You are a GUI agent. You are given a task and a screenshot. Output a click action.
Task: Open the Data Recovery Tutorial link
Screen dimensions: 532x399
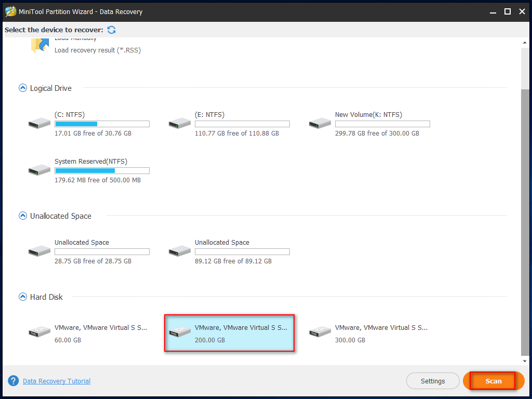point(57,381)
